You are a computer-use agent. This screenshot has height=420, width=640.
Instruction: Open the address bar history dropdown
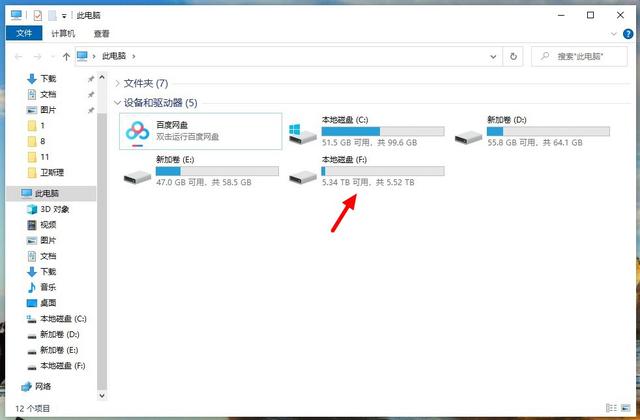(x=493, y=56)
